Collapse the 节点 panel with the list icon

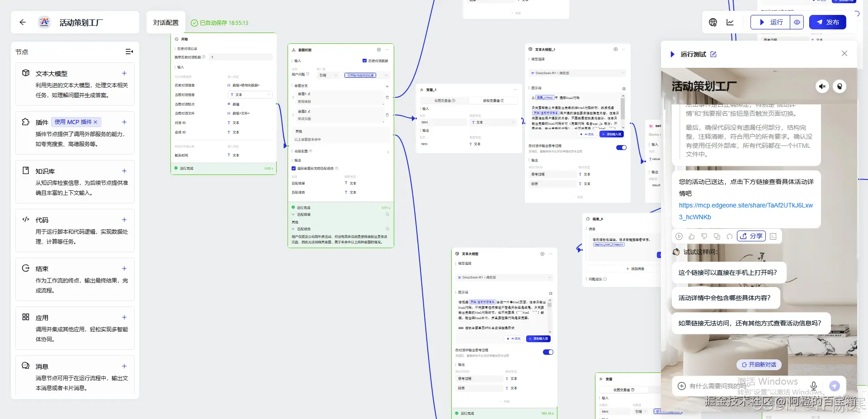pos(129,52)
